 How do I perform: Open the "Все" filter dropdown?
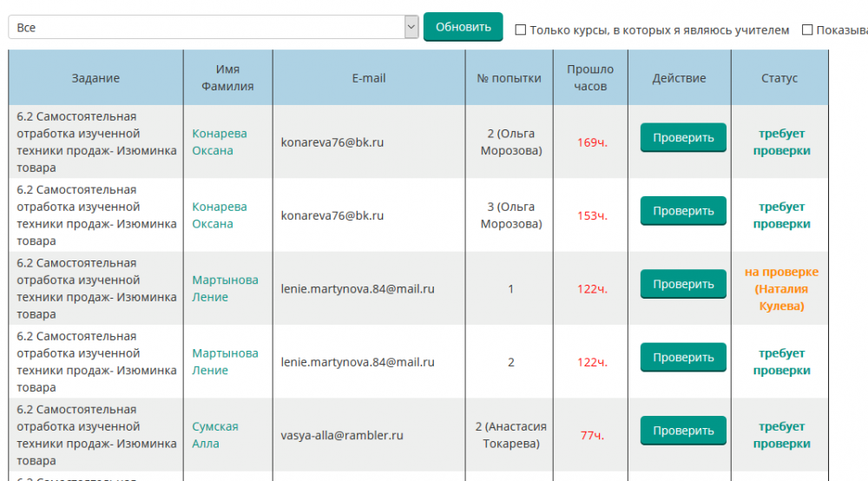(x=214, y=28)
